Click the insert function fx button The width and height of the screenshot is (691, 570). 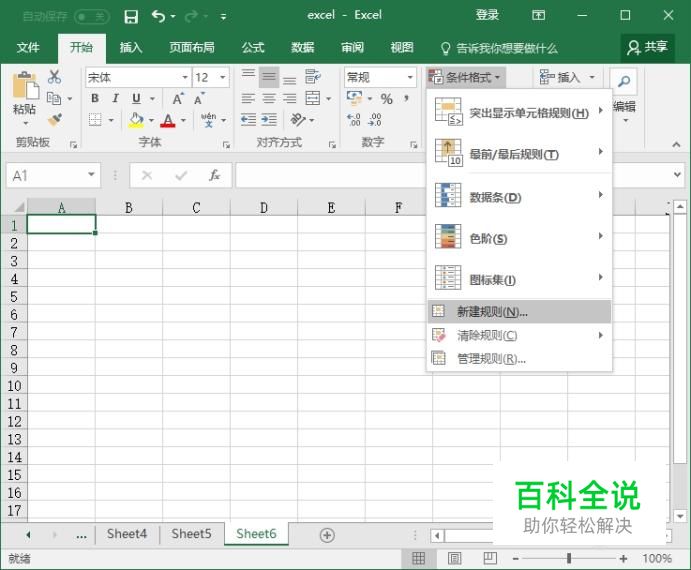coord(215,175)
